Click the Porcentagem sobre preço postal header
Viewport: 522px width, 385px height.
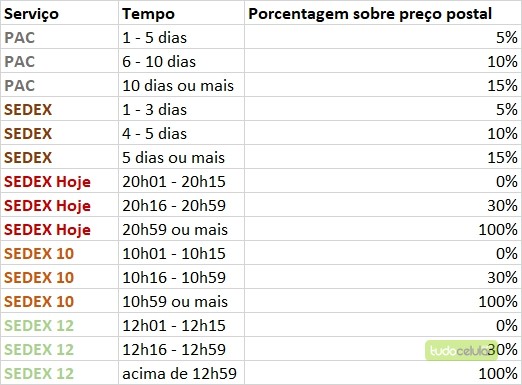pos(383,13)
